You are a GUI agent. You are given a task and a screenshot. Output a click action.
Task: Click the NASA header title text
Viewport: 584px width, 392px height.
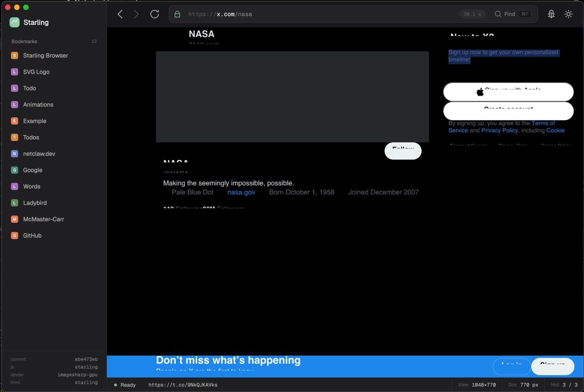(x=201, y=34)
